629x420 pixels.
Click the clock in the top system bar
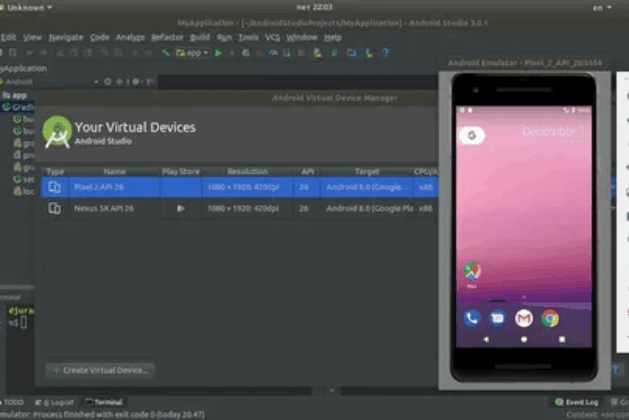coord(314,7)
